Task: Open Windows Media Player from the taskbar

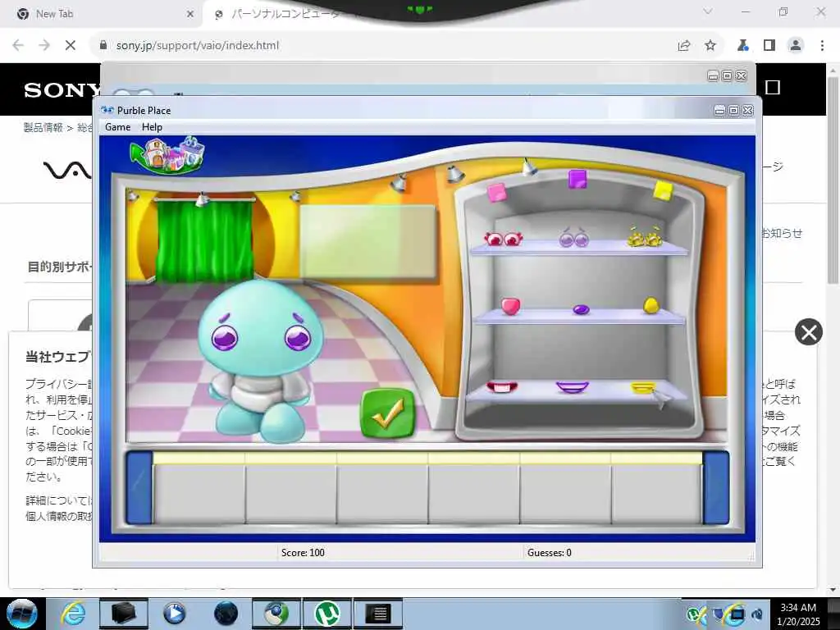Action: 174,614
